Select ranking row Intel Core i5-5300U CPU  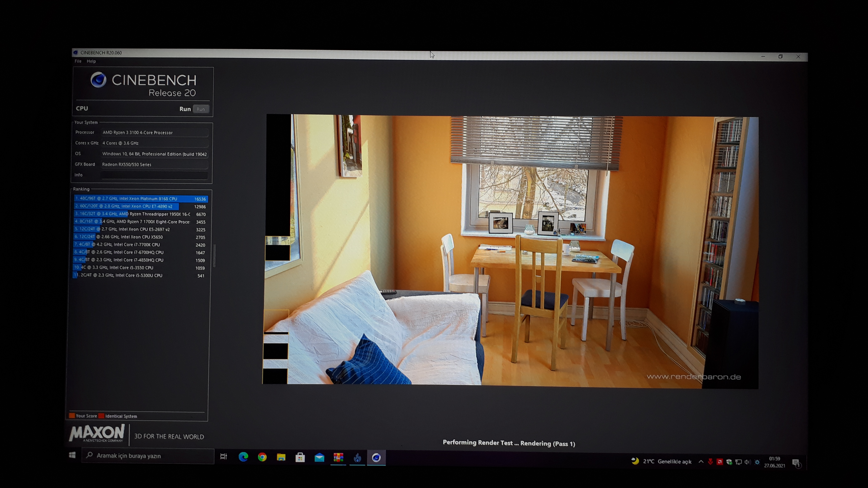[x=139, y=276]
